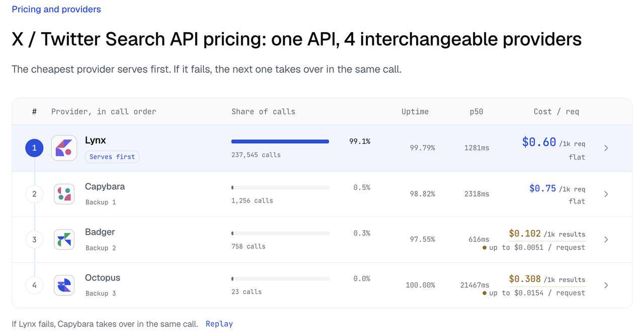Click the 758 calls count

(248, 246)
